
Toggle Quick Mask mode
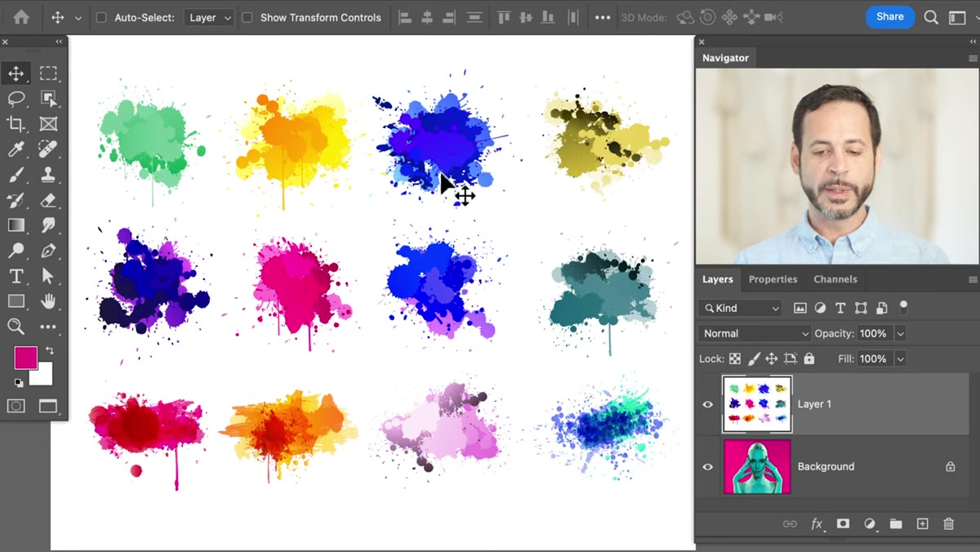pos(16,406)
